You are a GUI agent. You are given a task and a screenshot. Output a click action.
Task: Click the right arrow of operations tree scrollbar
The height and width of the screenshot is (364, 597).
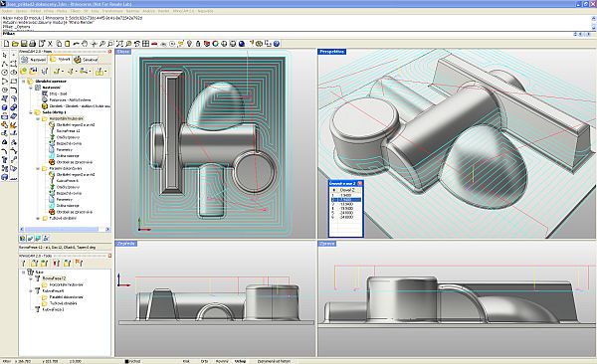(x=107, y=229)
